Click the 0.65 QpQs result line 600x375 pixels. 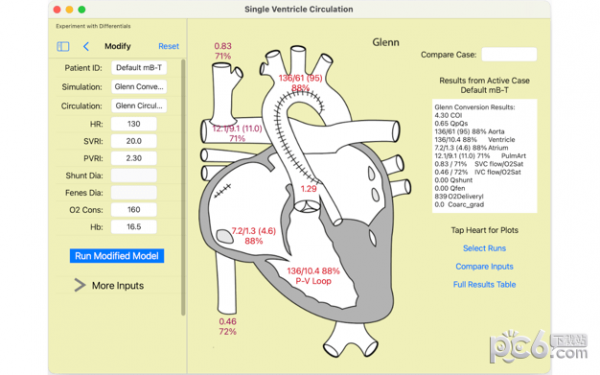coord(451,124)
